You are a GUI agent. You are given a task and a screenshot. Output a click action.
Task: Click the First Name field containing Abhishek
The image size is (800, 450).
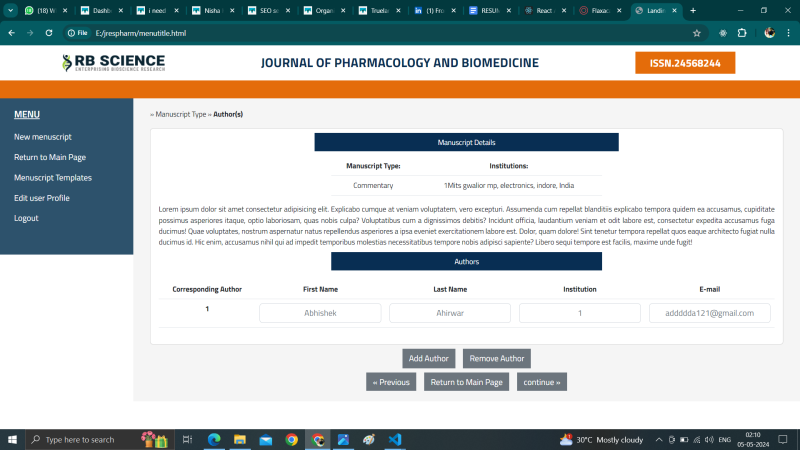click(320, 313)
